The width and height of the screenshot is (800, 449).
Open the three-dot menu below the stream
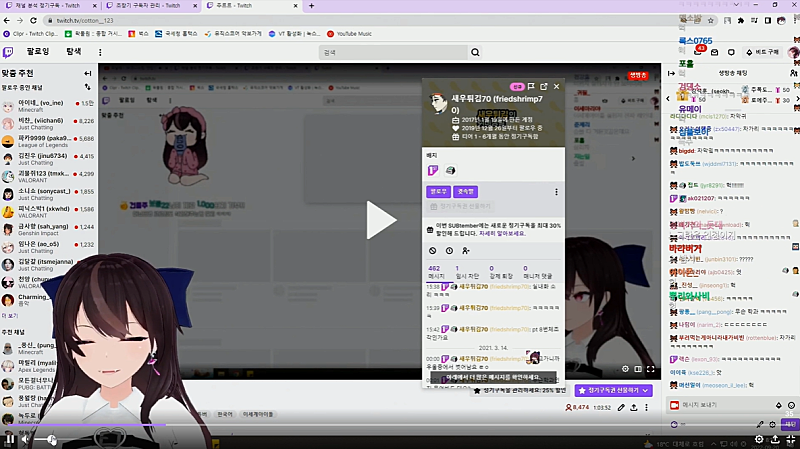[646, 408]
